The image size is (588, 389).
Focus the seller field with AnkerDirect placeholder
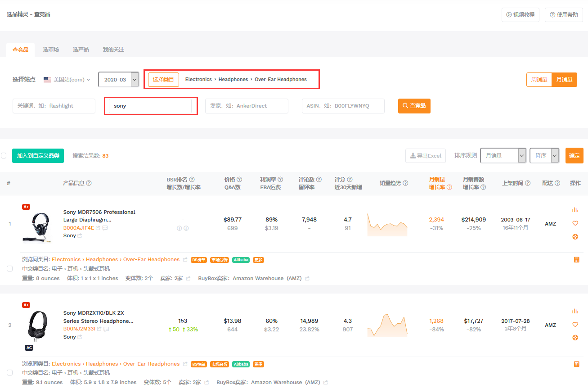tap(247, 106)
